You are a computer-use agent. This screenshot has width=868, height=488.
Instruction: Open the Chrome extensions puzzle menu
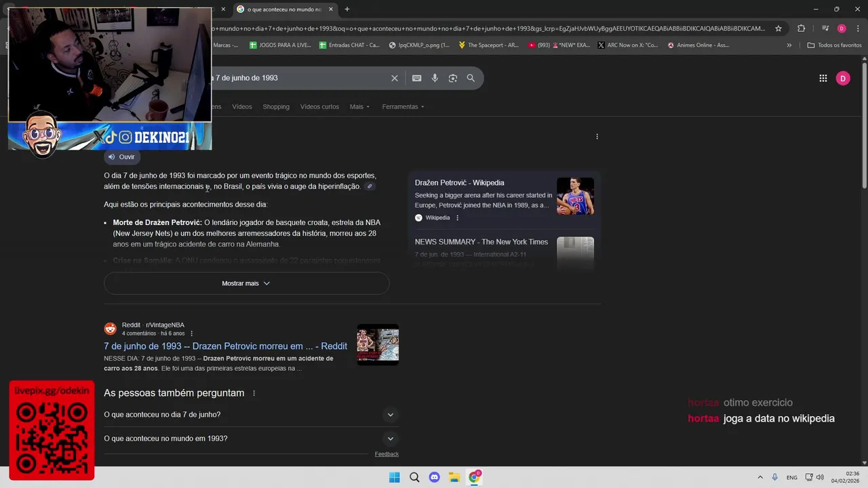pyautogui.click(x=802, y=28)
